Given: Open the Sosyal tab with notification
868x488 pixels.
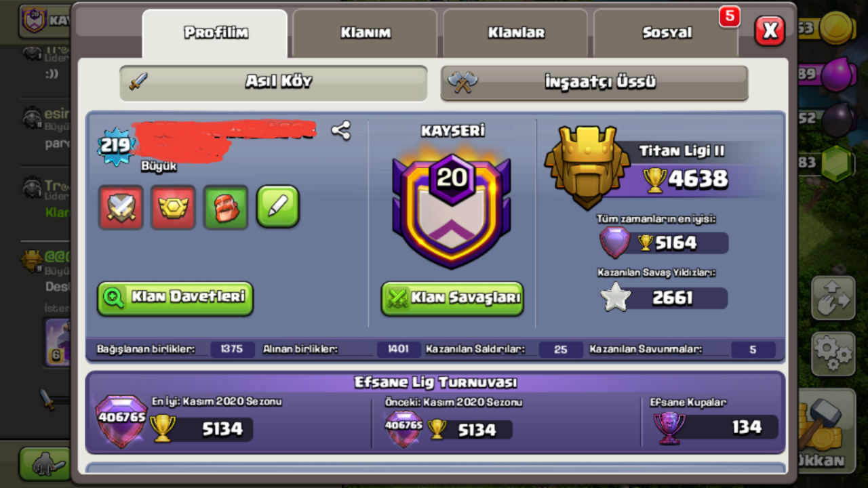Looking at the screenshot, I should pos(666,33).
